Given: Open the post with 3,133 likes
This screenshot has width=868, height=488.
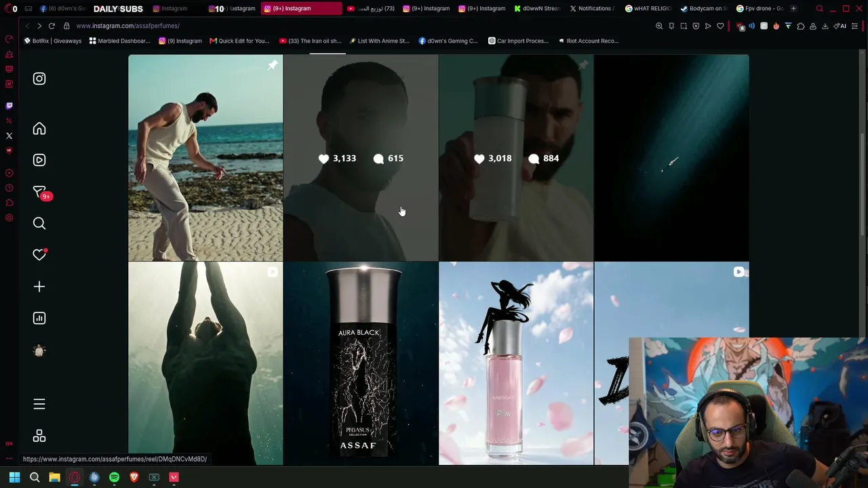Looking at the screenshot, I should click(361, 158).
